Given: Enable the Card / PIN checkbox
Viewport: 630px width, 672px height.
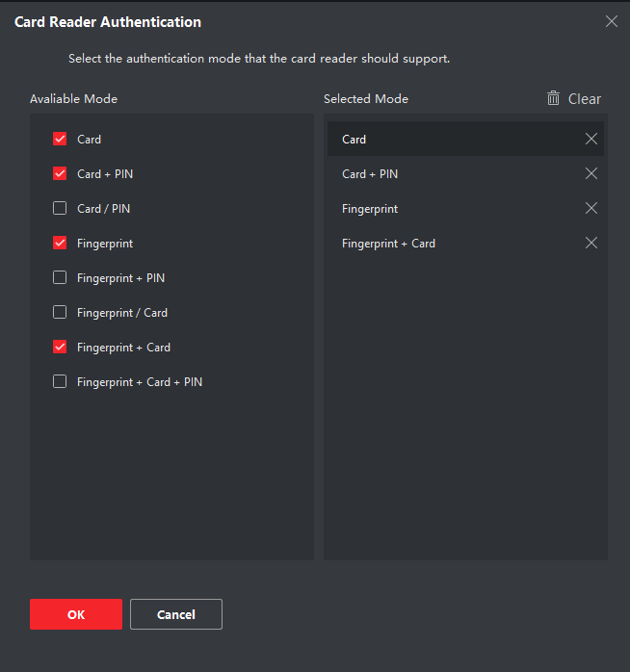Looking at the screenshot, I should [60, 208].
